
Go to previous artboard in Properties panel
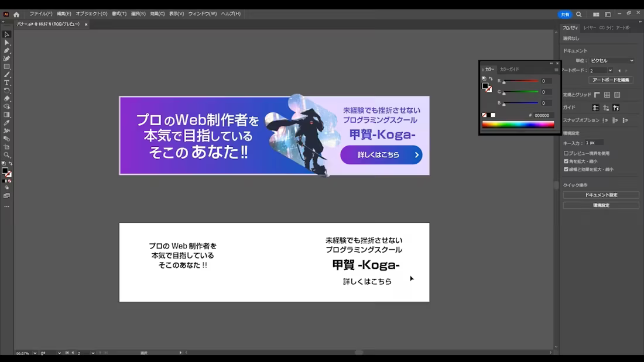(x=619, y=71)
